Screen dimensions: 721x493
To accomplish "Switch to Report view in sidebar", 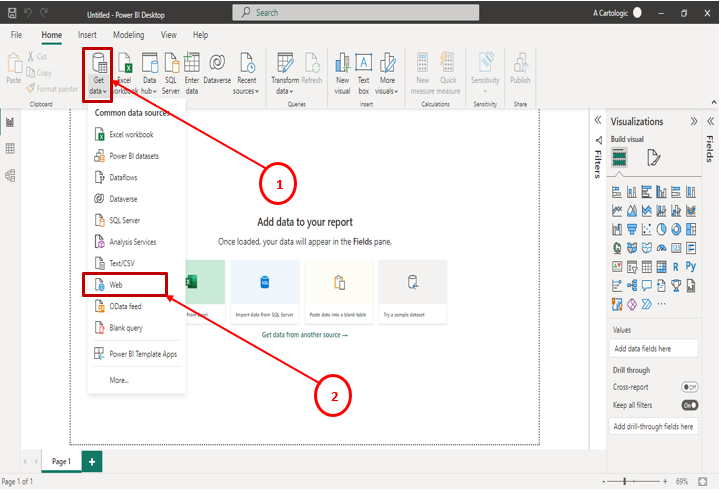I will coord(10,122).
